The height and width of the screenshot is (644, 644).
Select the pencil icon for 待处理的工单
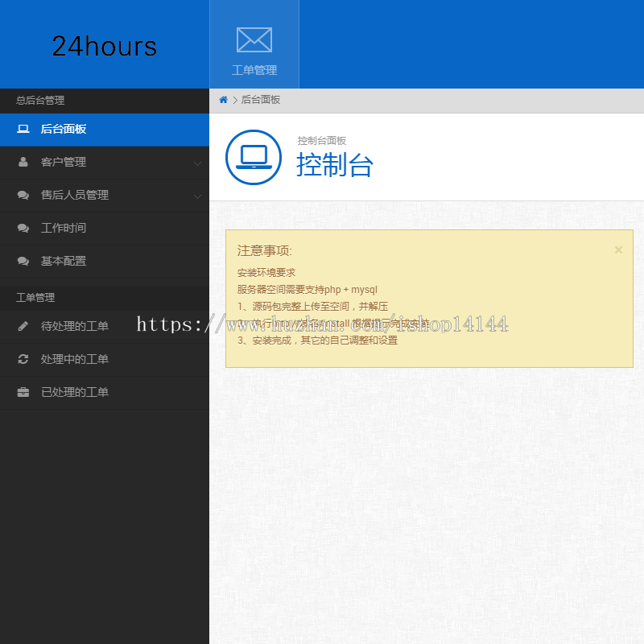tap(23, 326)
